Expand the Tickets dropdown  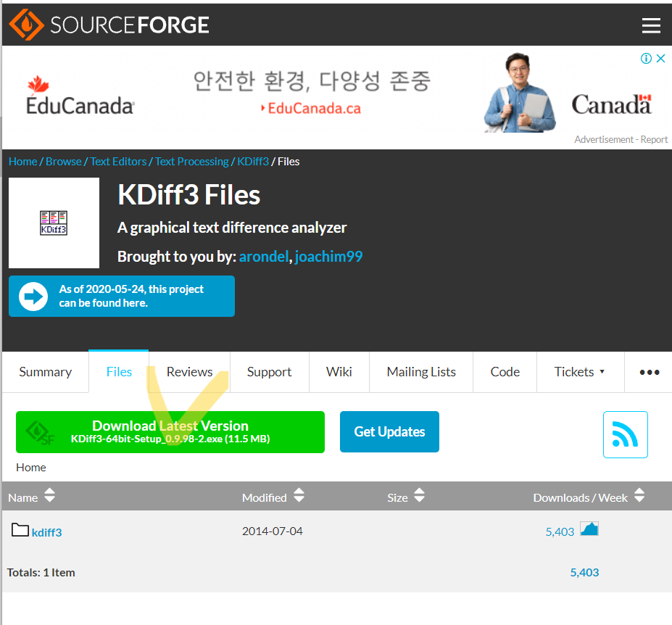click(x=579, y=372)
